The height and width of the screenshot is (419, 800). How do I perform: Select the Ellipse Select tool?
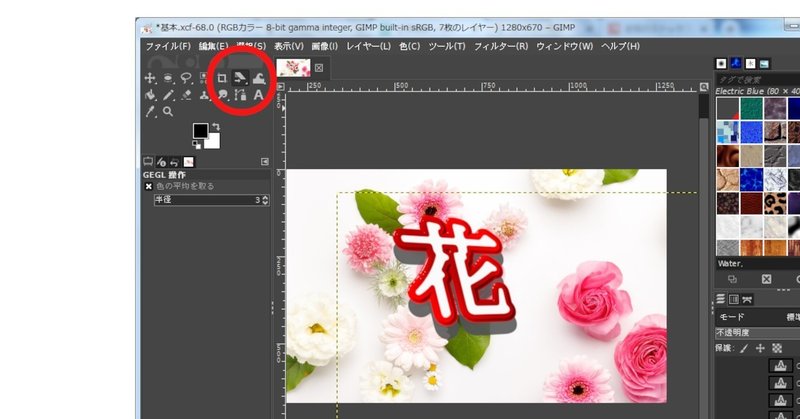(x=168, y=78)
